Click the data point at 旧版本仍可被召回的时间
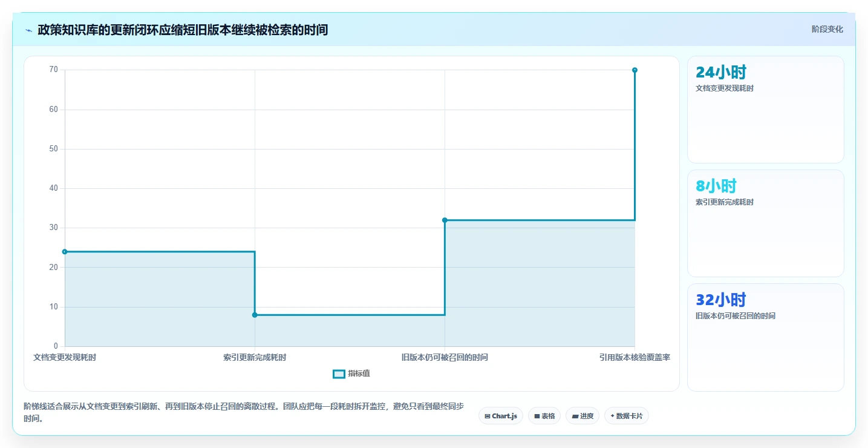This screenshot has height=448, width=868. (445, 220)
